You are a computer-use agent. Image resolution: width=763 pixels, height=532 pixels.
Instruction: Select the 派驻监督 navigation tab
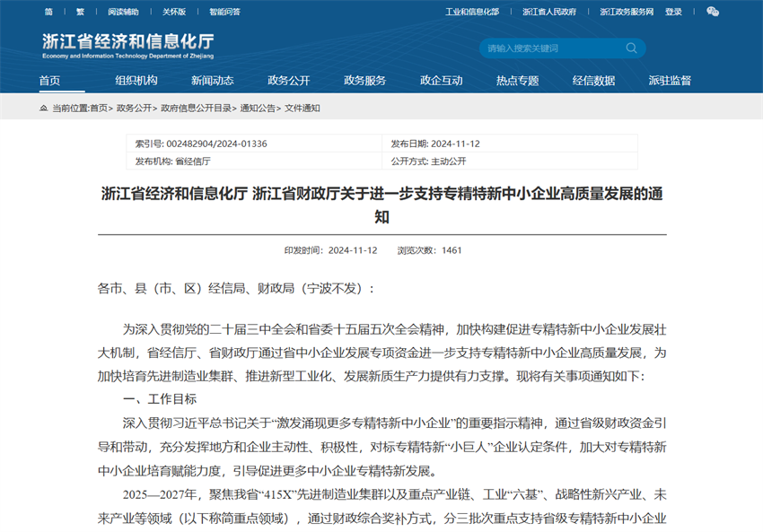click(x=670, y=81)
